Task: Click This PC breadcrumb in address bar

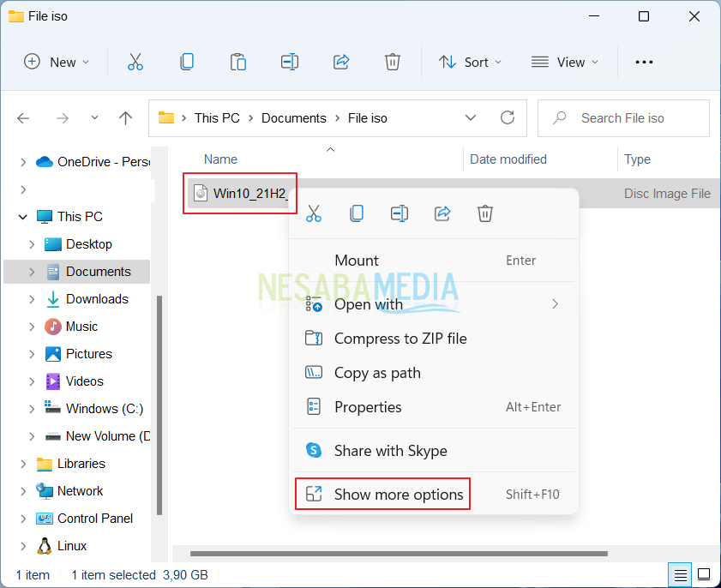Action: click(x=217, y=118)
